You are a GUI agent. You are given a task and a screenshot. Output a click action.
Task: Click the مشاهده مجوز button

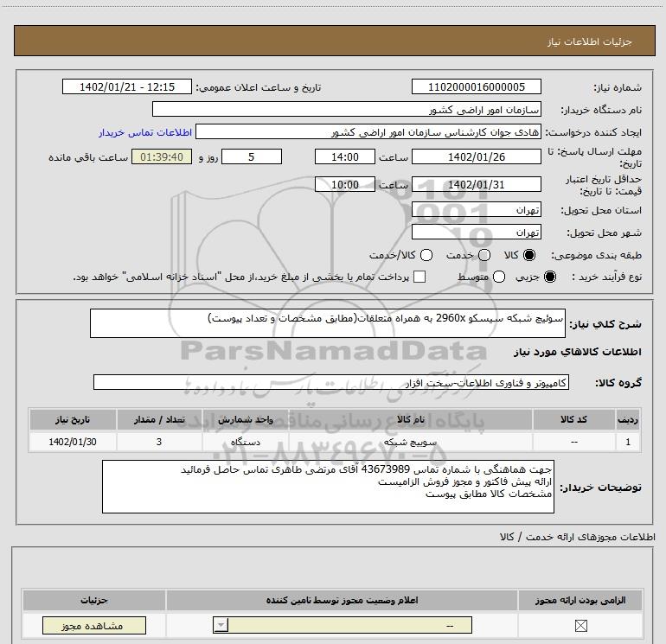(x=94, y=625)
